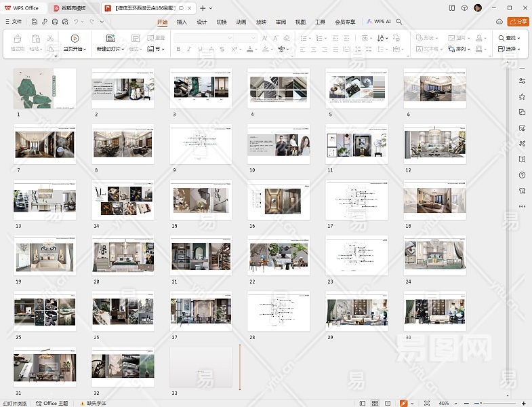Open the Insert (插入) ribbon tab
Screen dimensions: 532x407
click(x=182, y=22)
